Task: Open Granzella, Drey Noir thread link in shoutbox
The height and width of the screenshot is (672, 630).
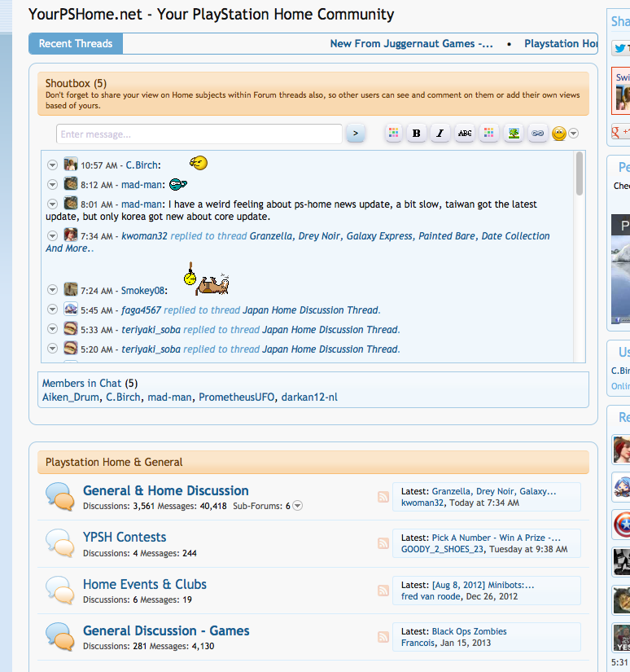Action: coord(298,242)
